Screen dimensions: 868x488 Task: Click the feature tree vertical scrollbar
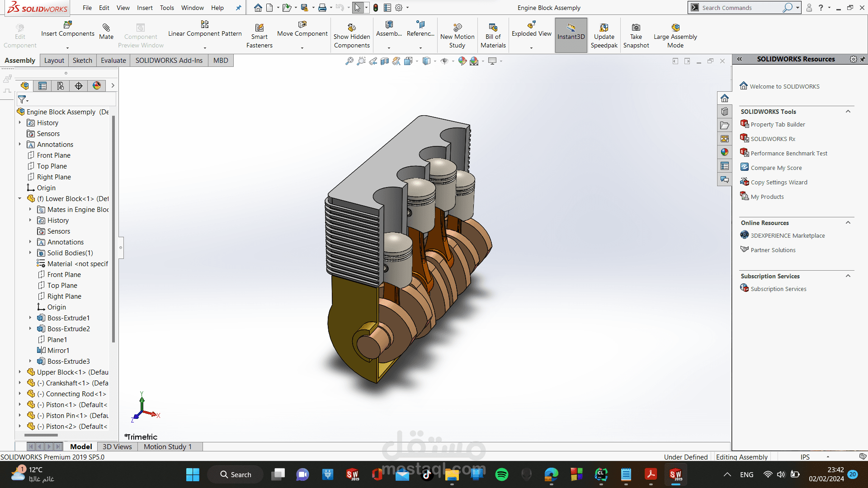(x=113, y=229)
